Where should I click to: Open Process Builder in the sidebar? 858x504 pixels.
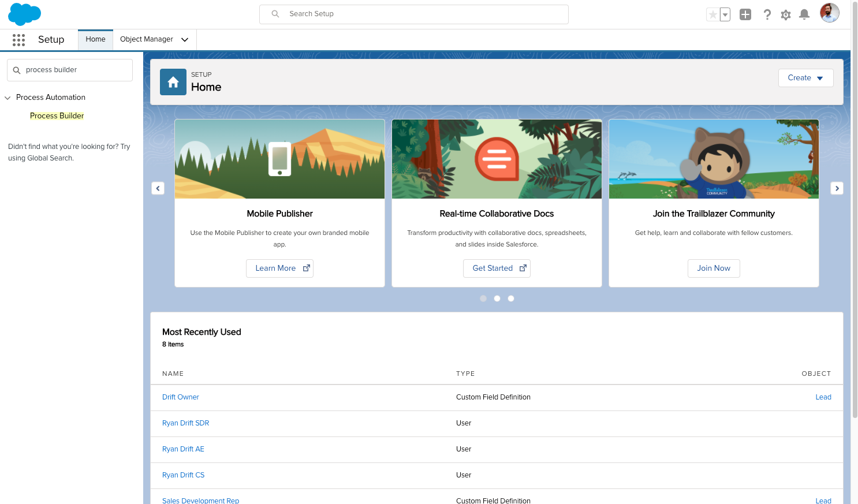pyautogui.click(x=57, y=116)
